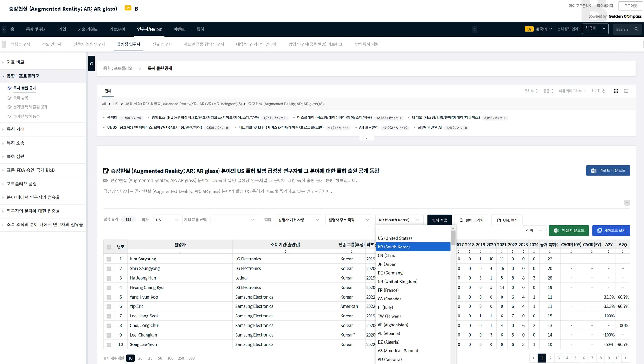Collapse category list with up caret

(366, 139)
